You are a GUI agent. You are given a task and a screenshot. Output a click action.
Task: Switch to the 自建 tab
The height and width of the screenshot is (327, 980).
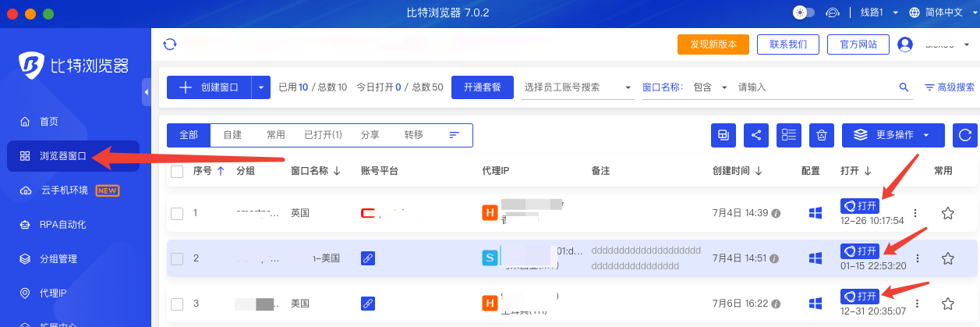click(232, 135)
